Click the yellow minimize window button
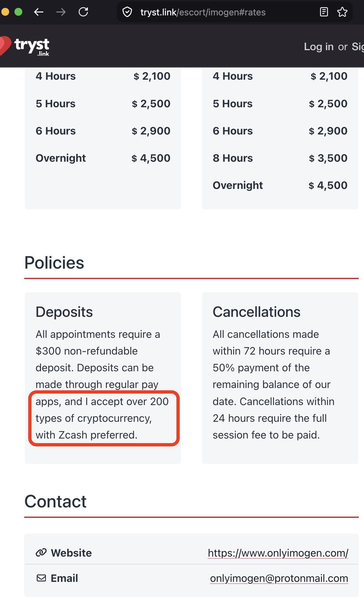Viewport: 364px width, 614px height. 5,12
